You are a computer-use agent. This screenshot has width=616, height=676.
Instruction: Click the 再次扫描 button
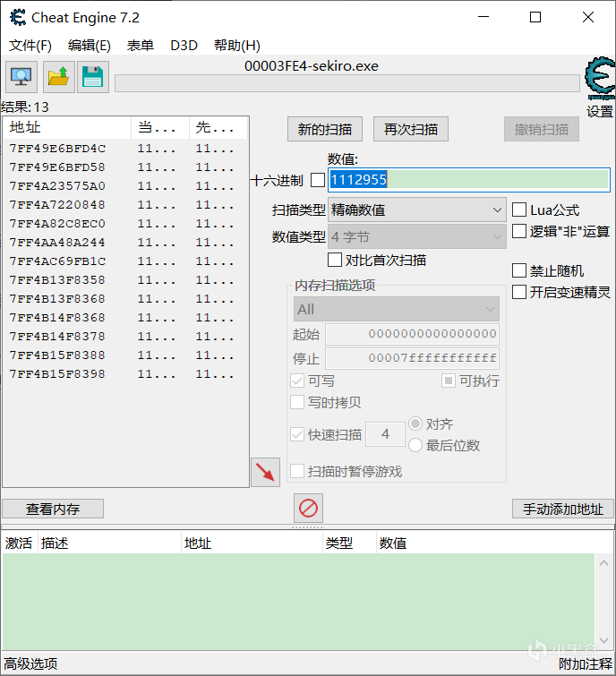tap(411, 129)
